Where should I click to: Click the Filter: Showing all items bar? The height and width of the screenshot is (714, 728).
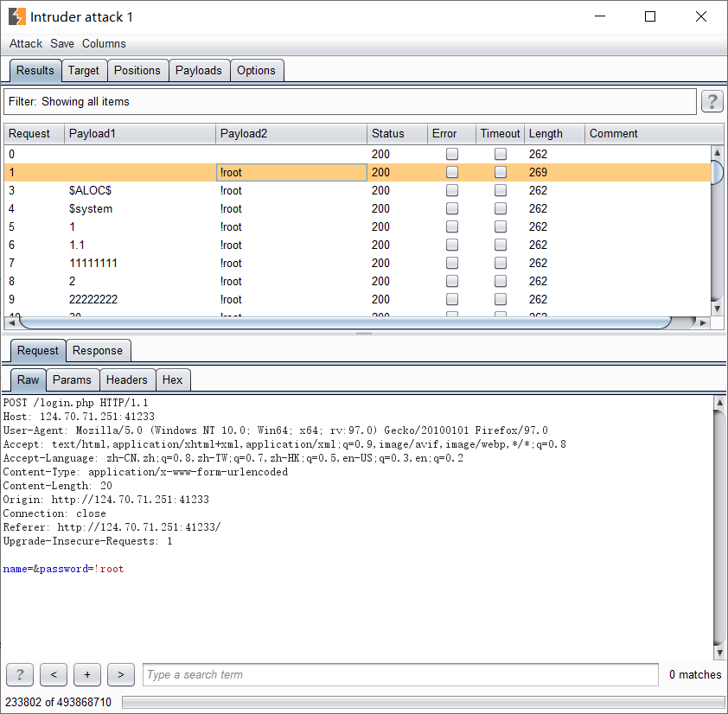(350, 102)
